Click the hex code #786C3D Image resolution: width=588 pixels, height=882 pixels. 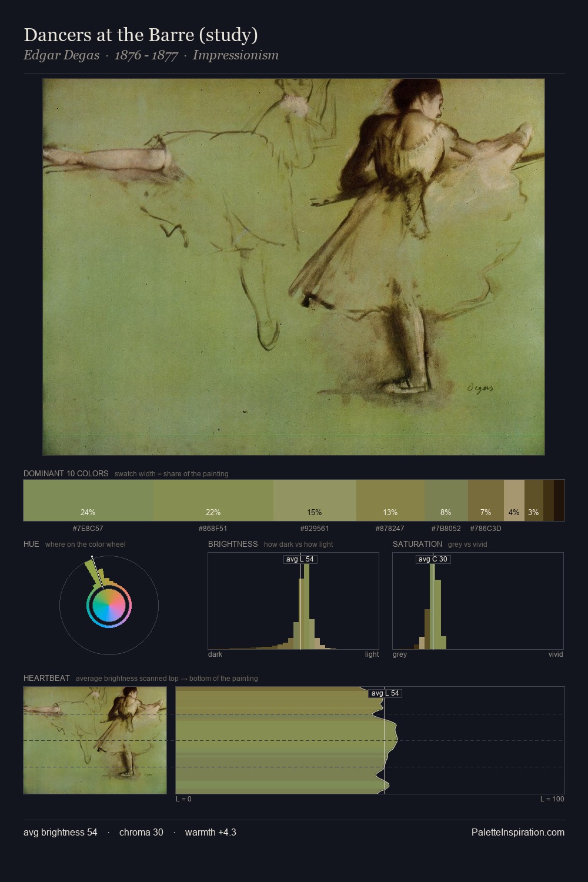[486, 529]
